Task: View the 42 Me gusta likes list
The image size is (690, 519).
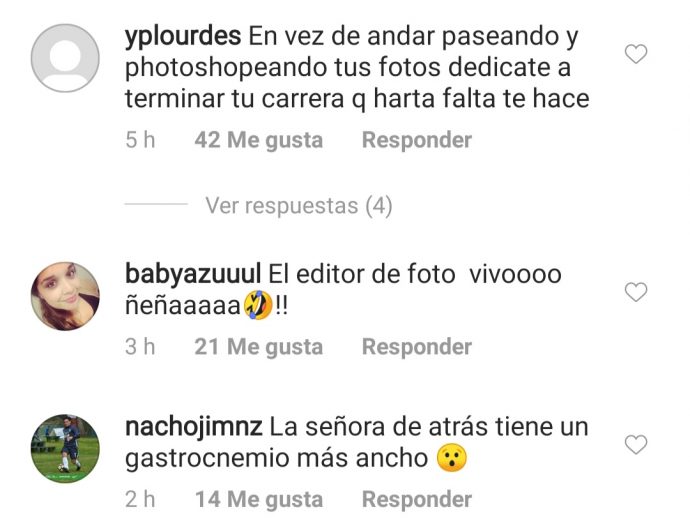Action: [x=259, y=140]
